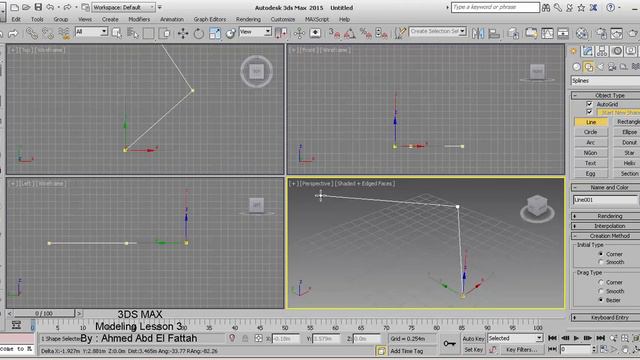The image size is (640, 360).
Task: Toggle the AutoGrid checkbox
Action: (x=589, y=104)
